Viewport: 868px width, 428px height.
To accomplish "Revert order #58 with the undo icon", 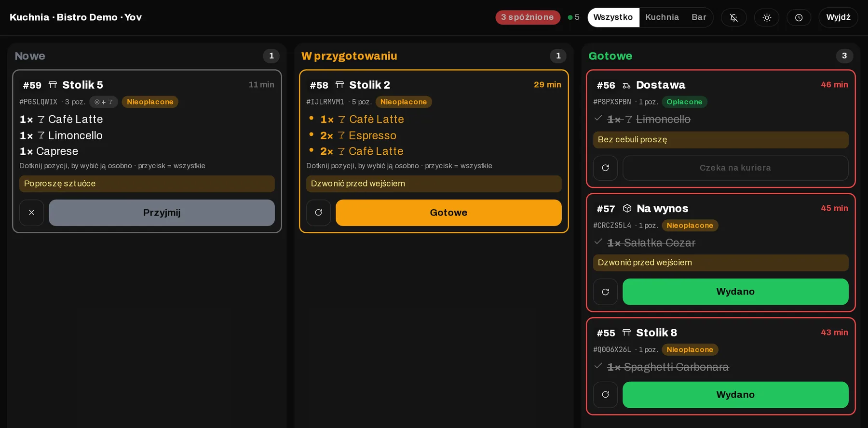I will [318, 213].
